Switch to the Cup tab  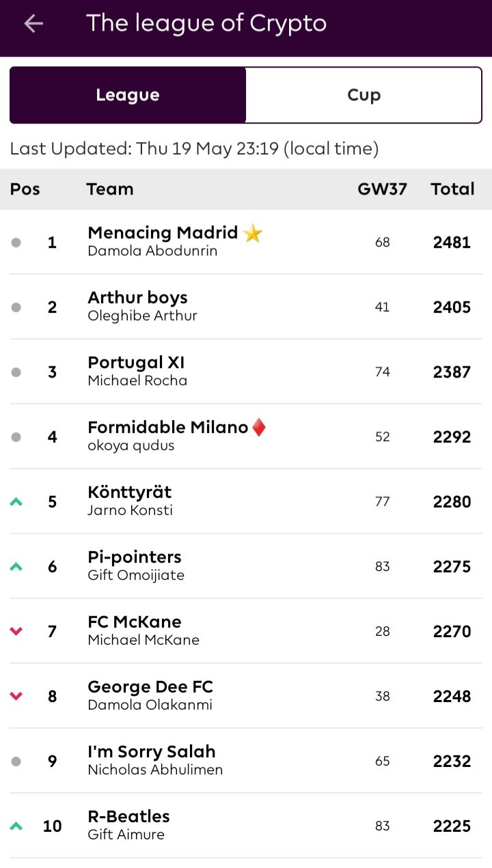point(364,95)
